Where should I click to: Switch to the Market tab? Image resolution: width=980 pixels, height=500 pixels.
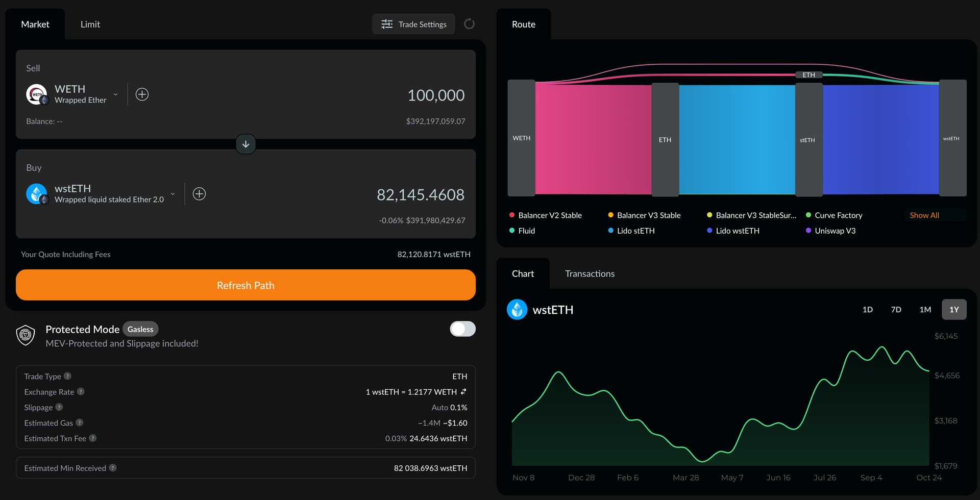(x=35, y=24)
